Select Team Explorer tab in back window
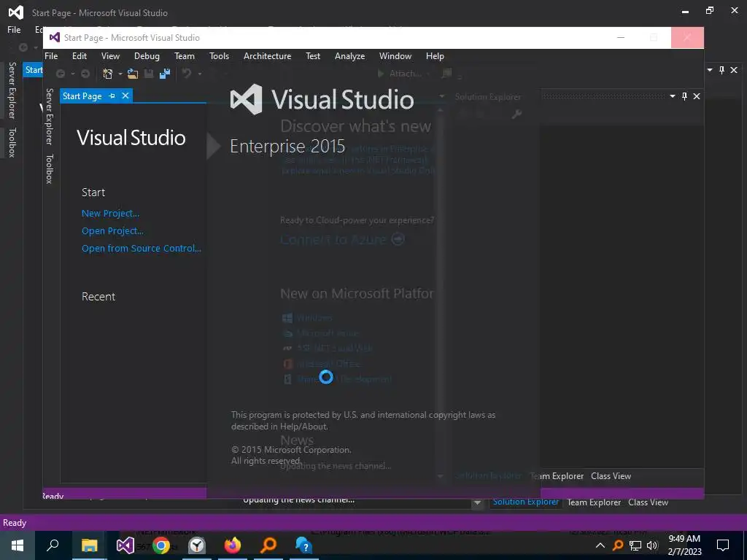The height and width of the screenshot is (560, 747). 594,502
